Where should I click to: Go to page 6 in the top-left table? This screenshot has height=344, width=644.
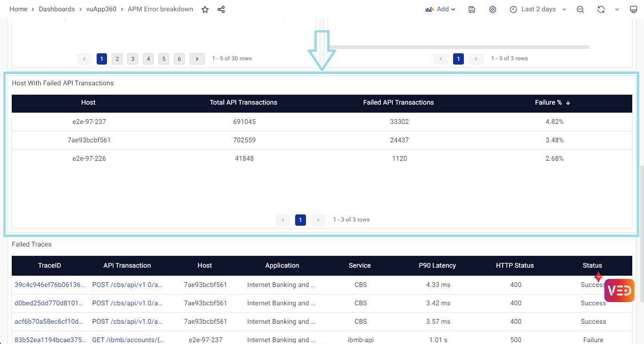point(179,59)
